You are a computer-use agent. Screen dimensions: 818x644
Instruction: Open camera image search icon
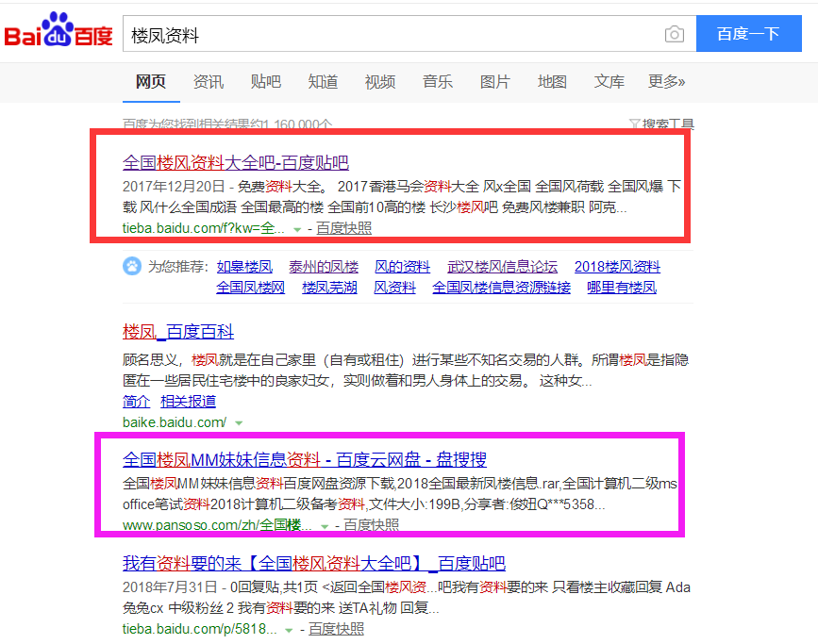[674, 35]
